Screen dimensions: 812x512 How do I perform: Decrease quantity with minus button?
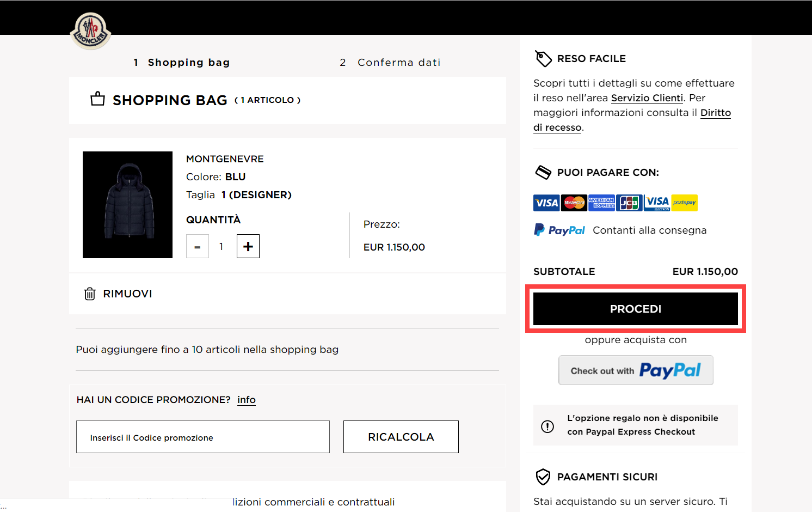[x=198, y=247]
